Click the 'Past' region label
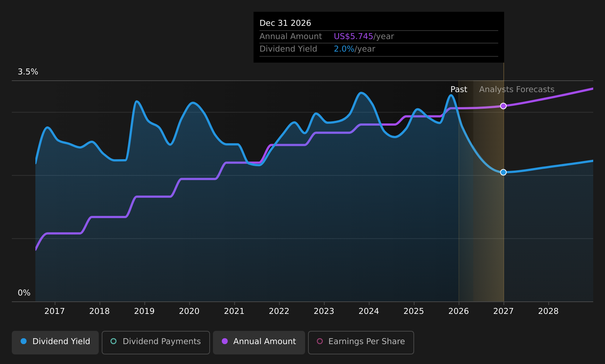This screenshot has height=364, width=605. 459,90
